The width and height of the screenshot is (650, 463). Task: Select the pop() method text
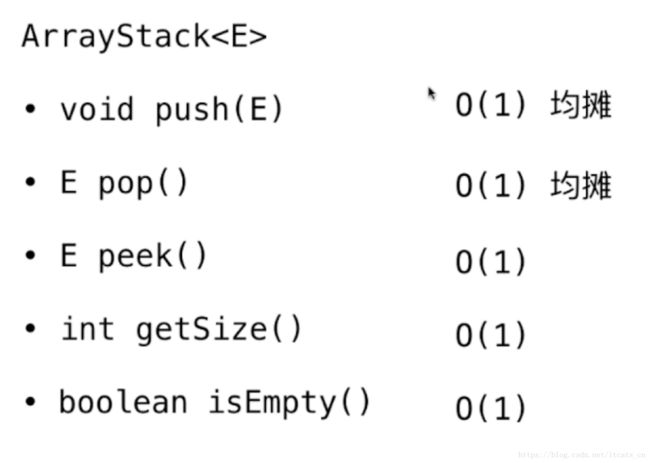(x=143, y=184)
